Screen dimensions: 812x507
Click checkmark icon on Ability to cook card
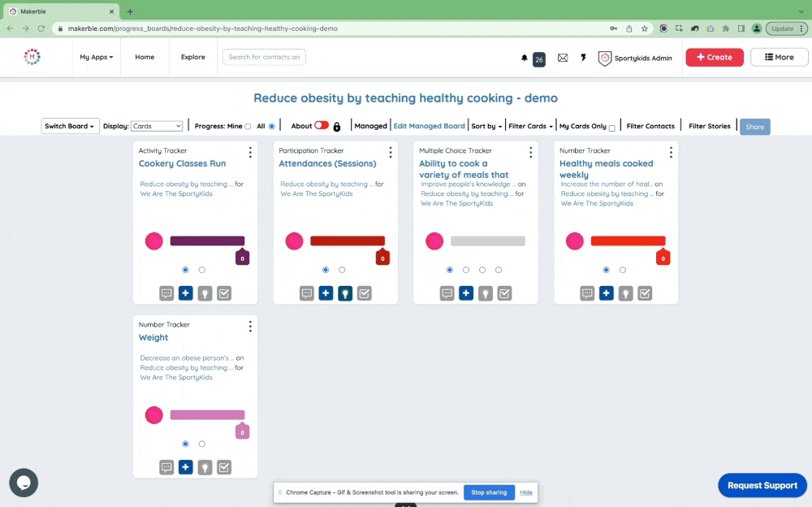point(504,293)
